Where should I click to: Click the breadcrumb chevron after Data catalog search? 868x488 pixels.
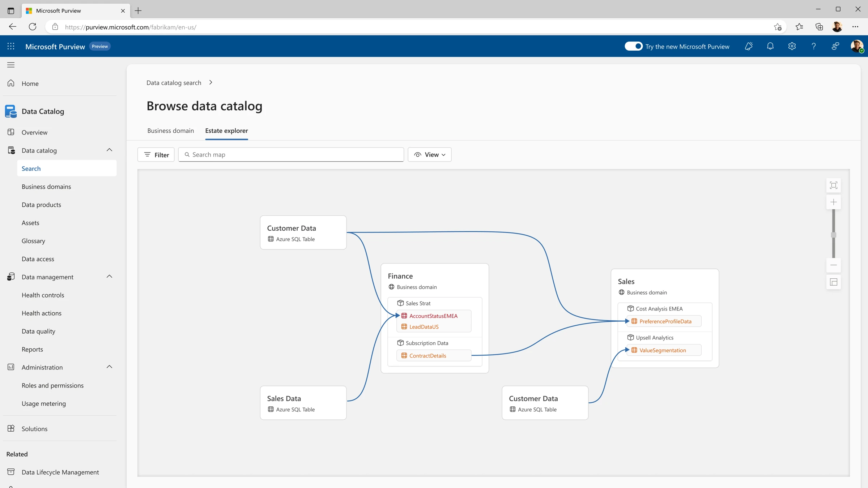coord(211,82)
